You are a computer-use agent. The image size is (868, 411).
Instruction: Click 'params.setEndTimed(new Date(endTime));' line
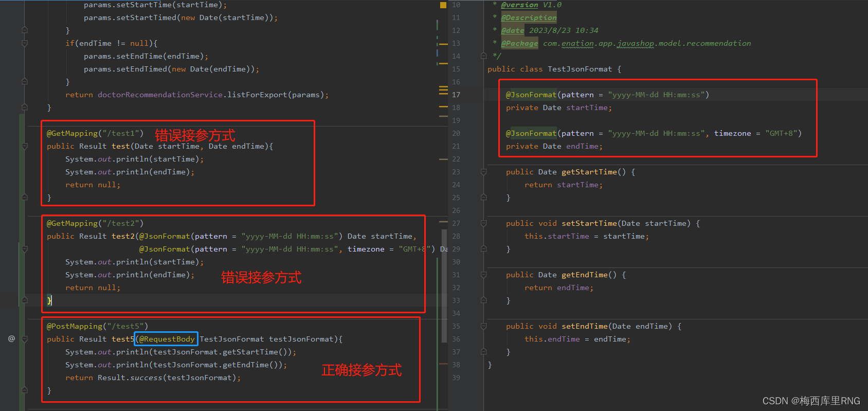pyautogui.click(x=172, y=69)
